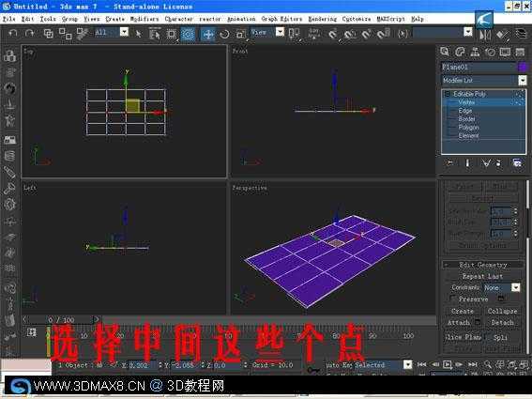Open the Modifier List dropdown
This screenshot has width=532, height=399.
click(483, 81)
